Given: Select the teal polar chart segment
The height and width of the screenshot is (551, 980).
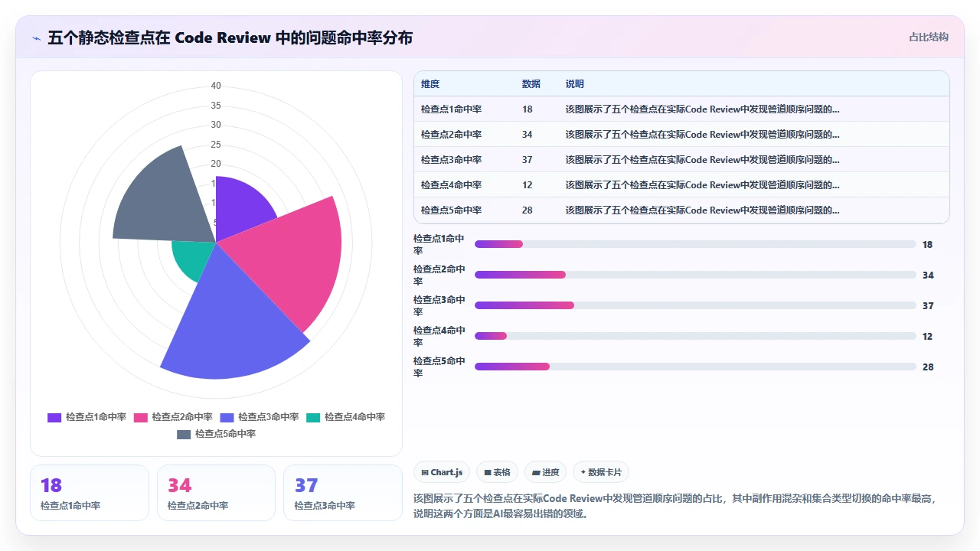Looking at the screenshot, I should click(189, 259).
